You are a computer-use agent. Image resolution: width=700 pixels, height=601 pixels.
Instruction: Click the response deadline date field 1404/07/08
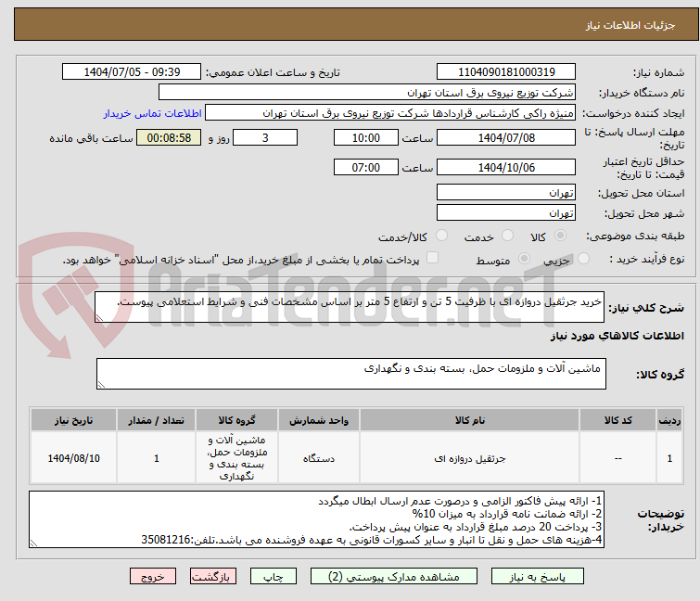[506, 138]
